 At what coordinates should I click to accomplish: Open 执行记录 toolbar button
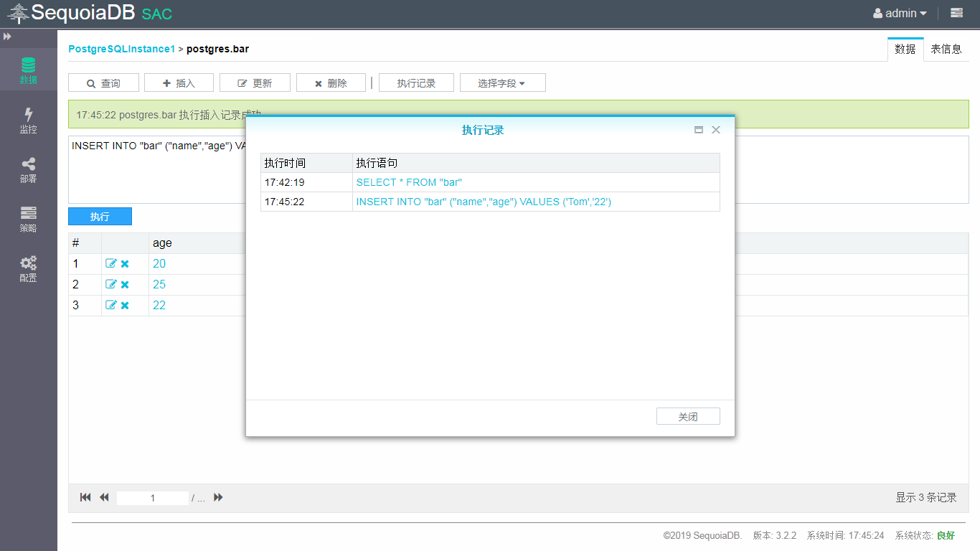click(x=416, y=83)
